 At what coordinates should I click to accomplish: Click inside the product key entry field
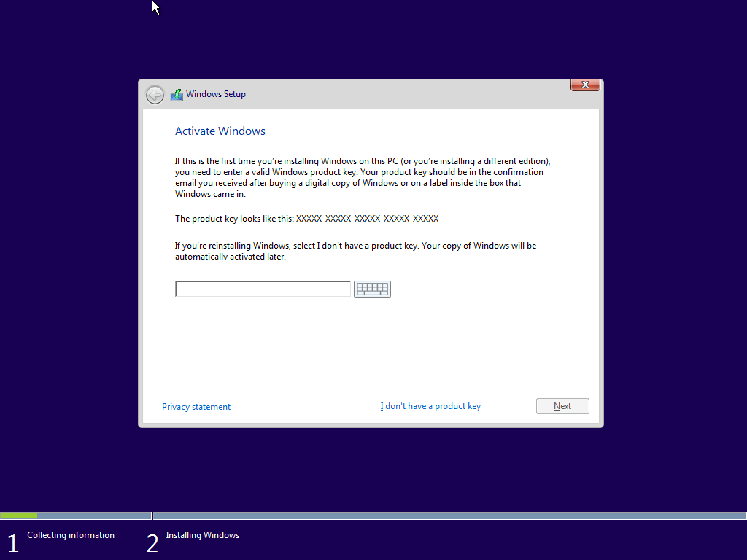pyautogui.click(x=263, y=289)
